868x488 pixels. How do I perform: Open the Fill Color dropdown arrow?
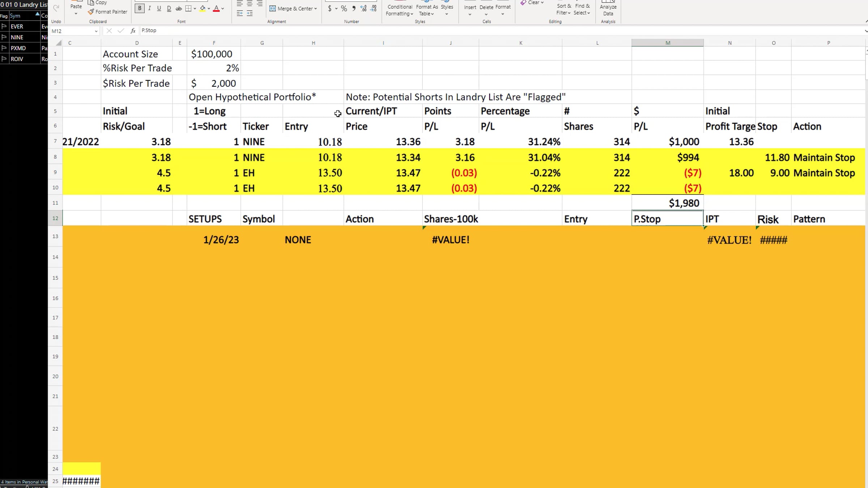pyautogui.click(x=209, y=9)
